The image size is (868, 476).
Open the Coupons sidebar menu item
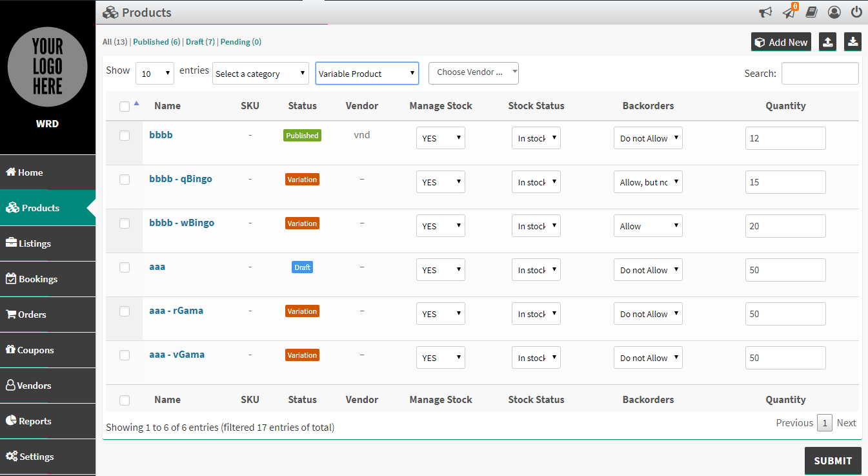tap(35, 350)
